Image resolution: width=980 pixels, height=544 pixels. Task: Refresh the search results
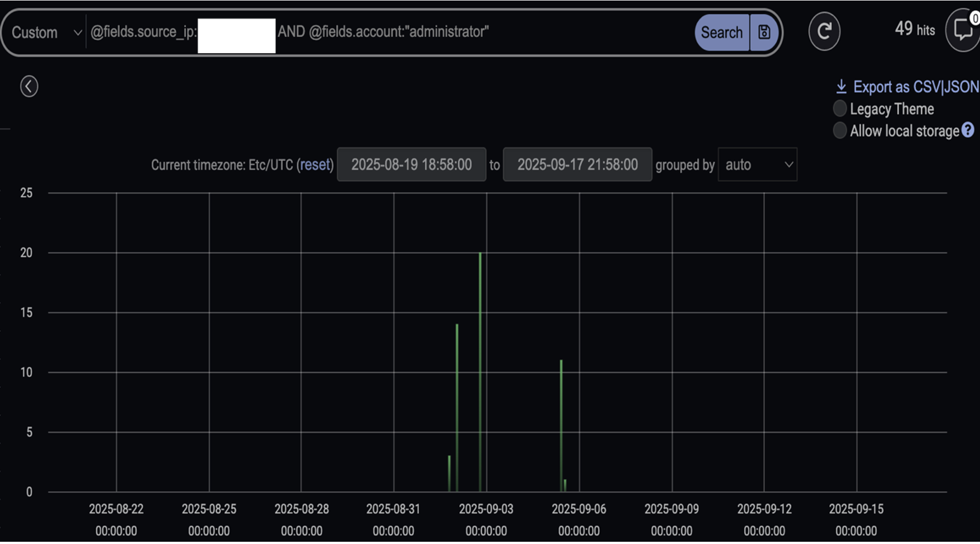point(825,31)
